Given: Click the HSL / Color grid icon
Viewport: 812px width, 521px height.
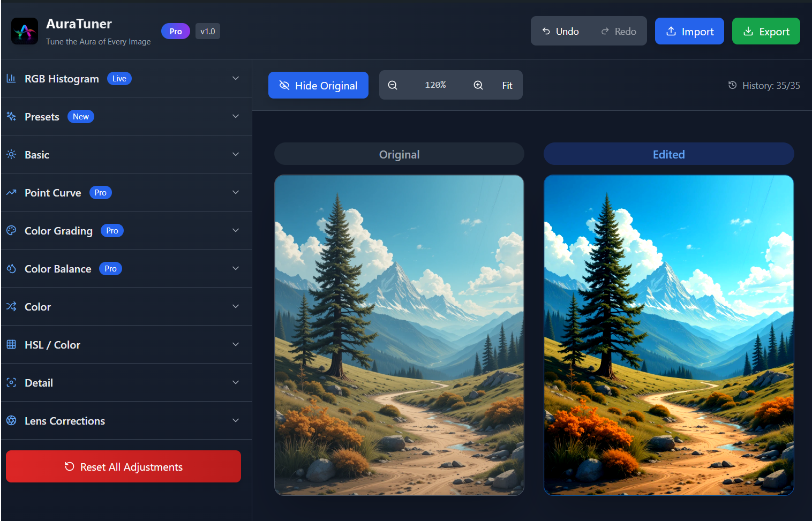Looking at the screenshot, I should click(x=11, y=344).
